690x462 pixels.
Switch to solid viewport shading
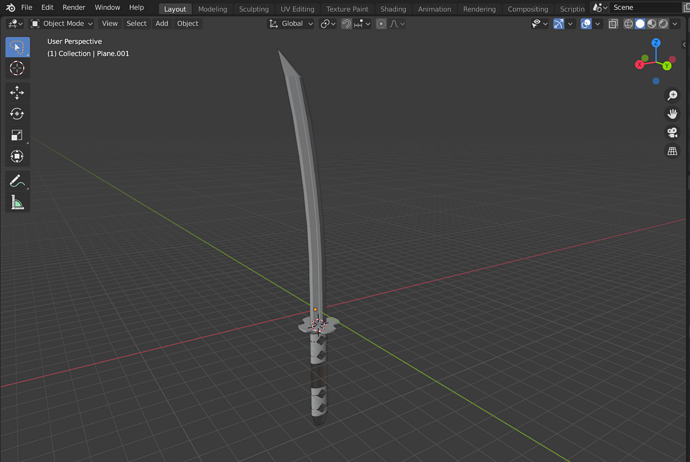coord(640,24)
